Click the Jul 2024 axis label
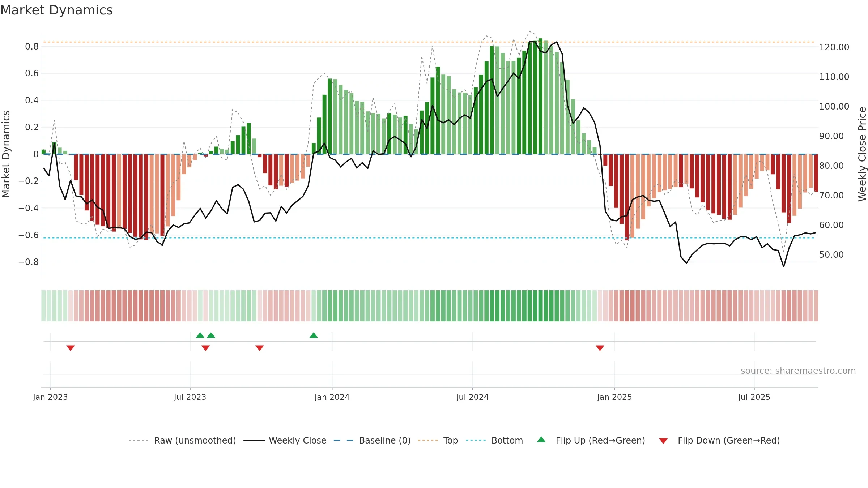The image size is (868, 488). tap(472, 397)
